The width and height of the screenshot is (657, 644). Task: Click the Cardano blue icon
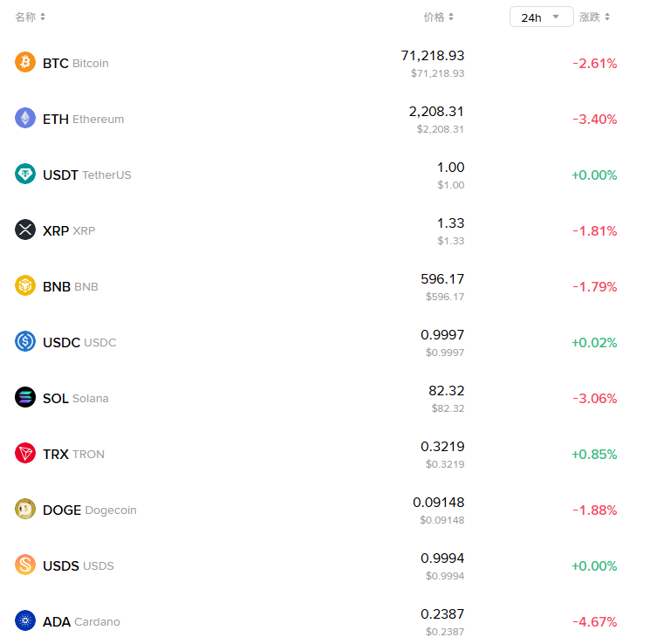click(25, 620)
